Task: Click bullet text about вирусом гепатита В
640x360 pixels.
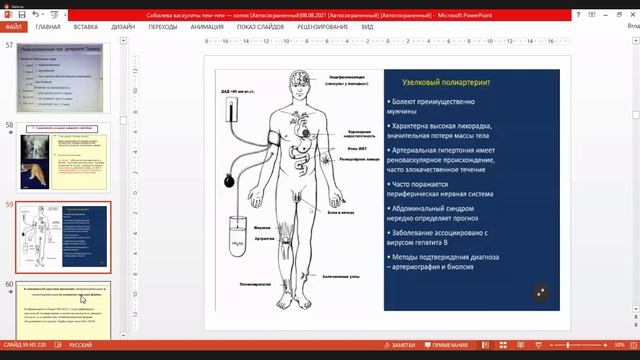Action: (437, 238)
